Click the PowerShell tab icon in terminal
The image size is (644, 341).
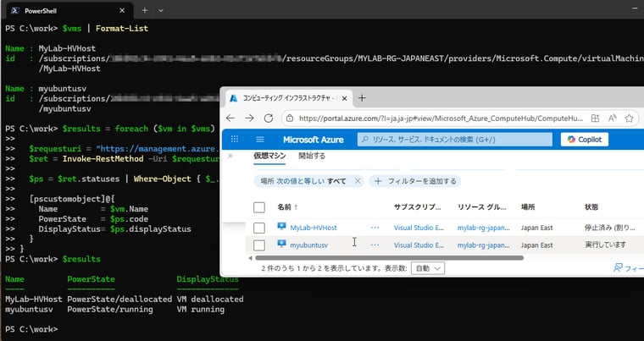(15, 11)
